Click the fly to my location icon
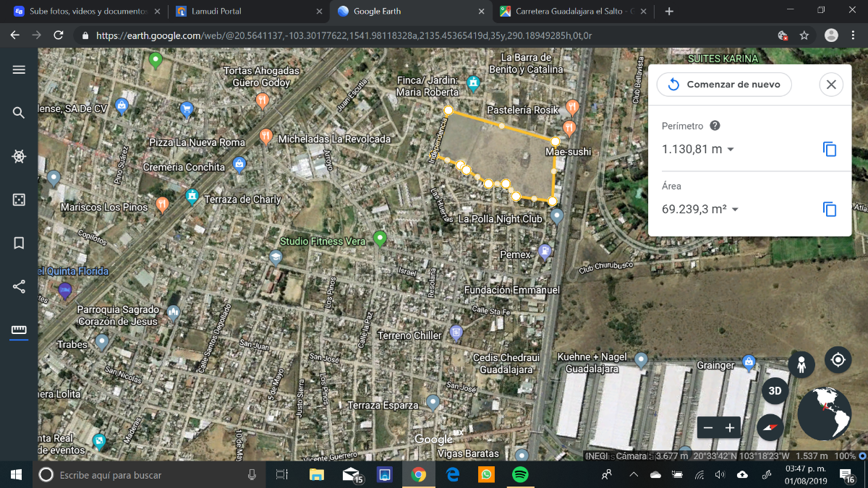 click(x=838, y=359)
